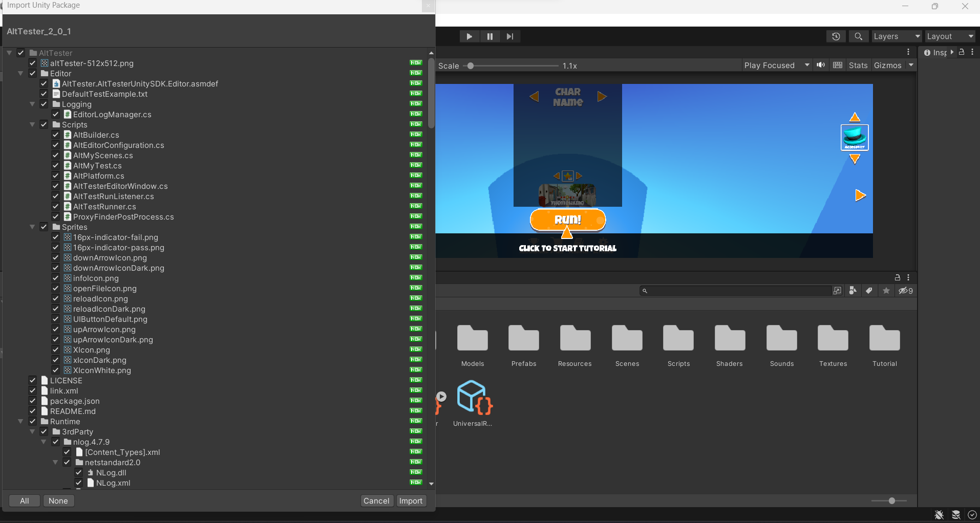
Task: Open the scene search icon in the toolbar
Action: point(859,36)
